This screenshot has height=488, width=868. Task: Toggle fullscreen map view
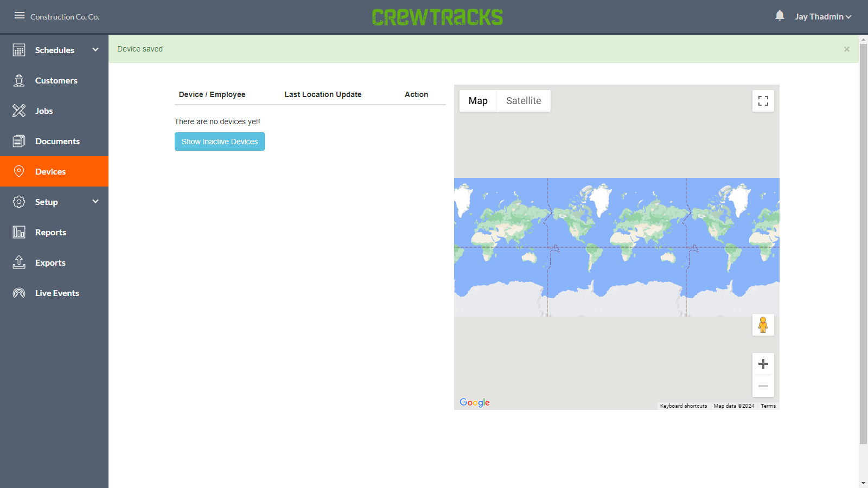(x=763, y=101)
